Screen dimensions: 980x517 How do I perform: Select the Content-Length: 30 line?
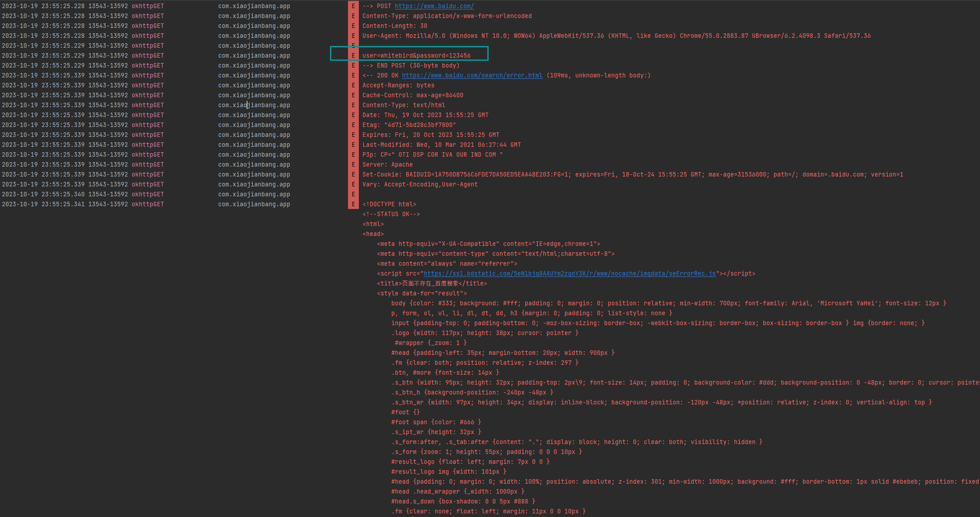pos(394,26)
